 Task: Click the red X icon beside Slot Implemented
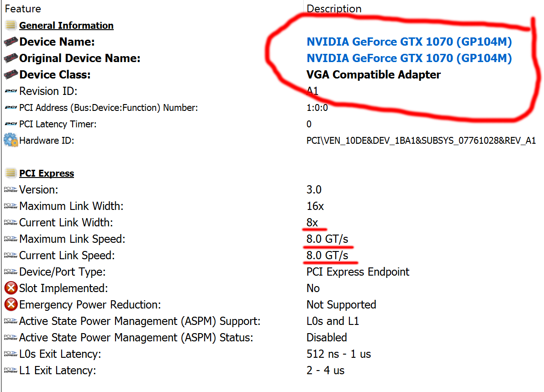point(11,288)
